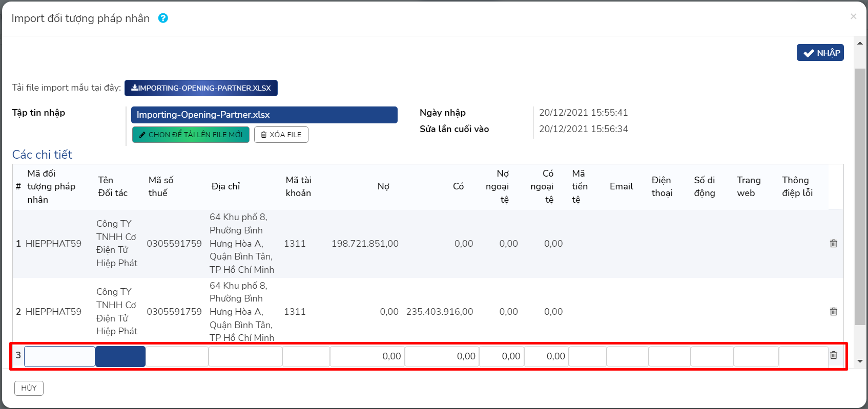The width and height of the screenshot is (868, 409).
Task: Click scrollbar up arrow
Action: point(860,43)
